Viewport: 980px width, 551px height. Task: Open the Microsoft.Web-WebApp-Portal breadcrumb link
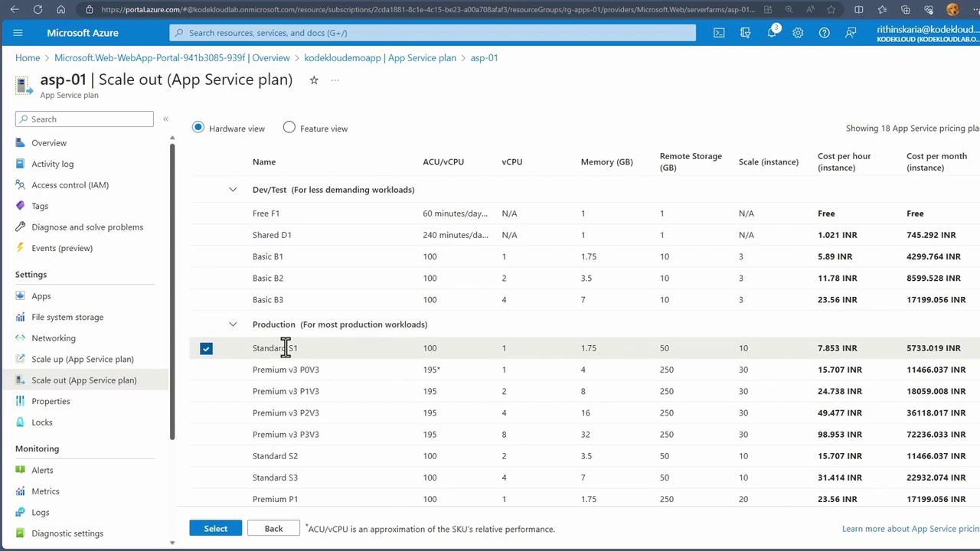(172, 58)
